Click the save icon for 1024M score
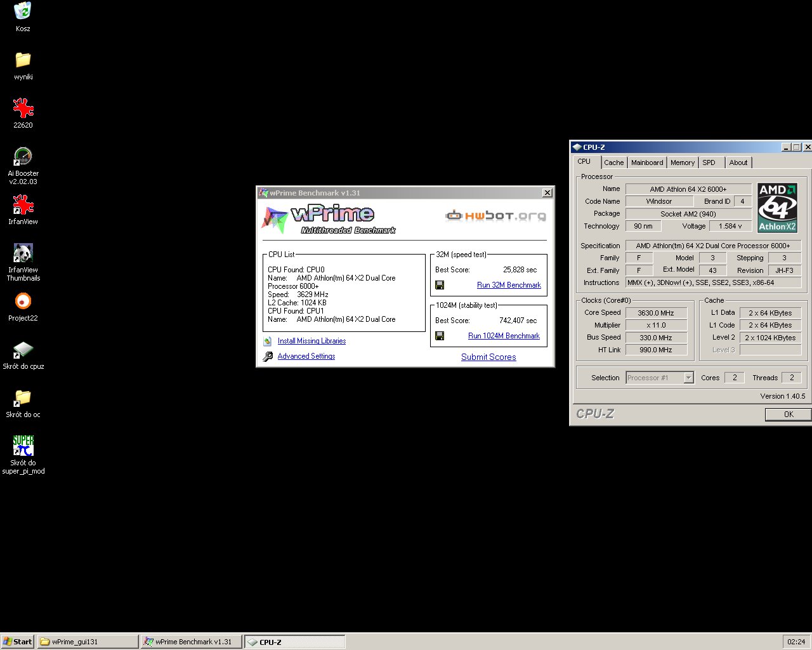 [440, 336]
